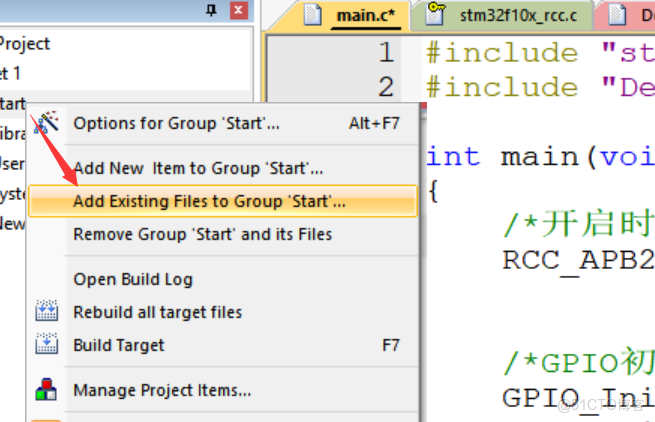Click the Build Target icon
This screenshot has height=422, width=655.
coord(47,343)
